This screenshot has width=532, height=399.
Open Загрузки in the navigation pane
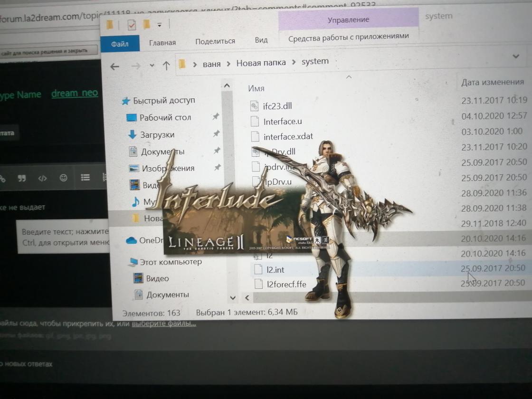click(157, 135)
